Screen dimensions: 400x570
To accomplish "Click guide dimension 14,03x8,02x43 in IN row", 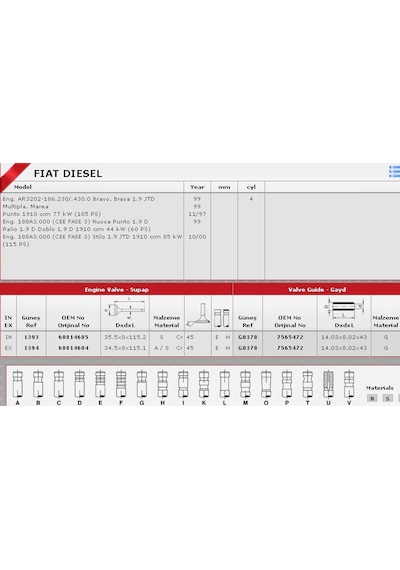I will point(344,337).
